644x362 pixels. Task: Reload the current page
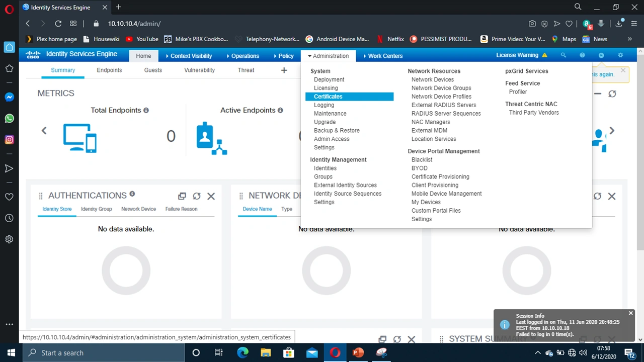[x=58, y=24]
